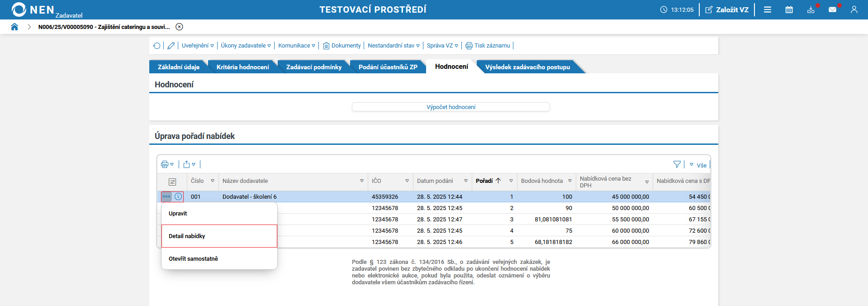Click the table filter funnel icon
The height and width of the screenshot is (306, 868).
pyautogui.click(x=677, y=164)
